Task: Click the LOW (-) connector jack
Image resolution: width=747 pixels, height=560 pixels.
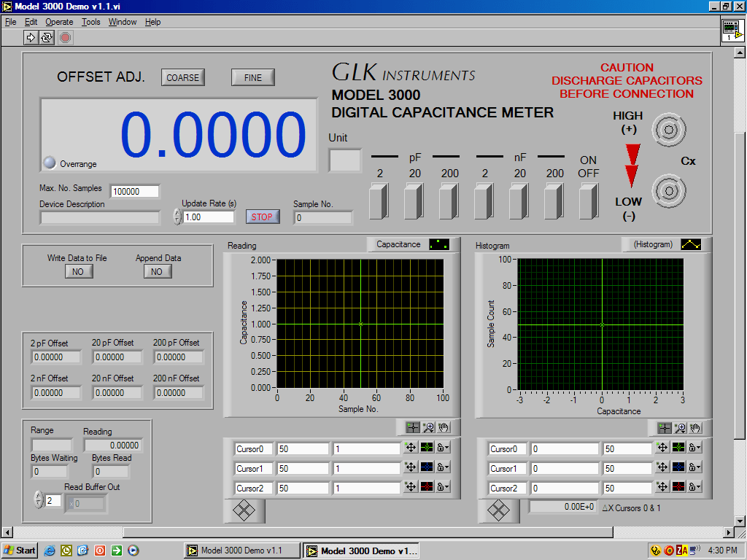Action: 669,191
